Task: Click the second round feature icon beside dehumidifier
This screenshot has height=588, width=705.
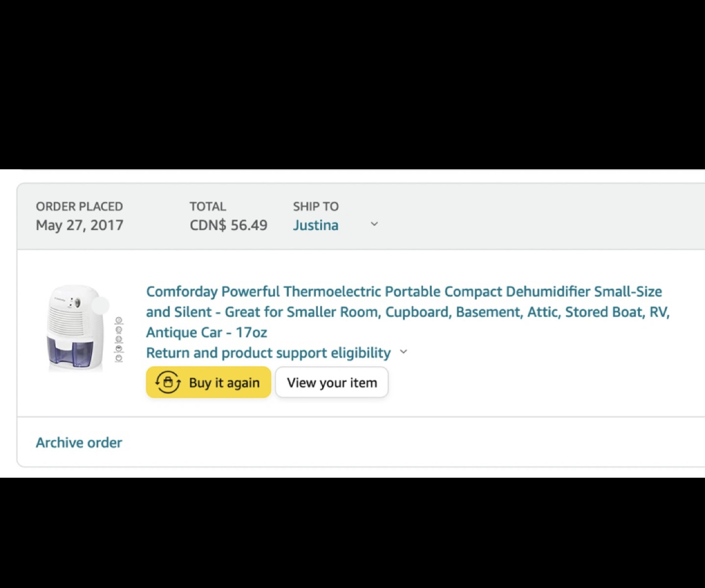Action: click(118, 330)
